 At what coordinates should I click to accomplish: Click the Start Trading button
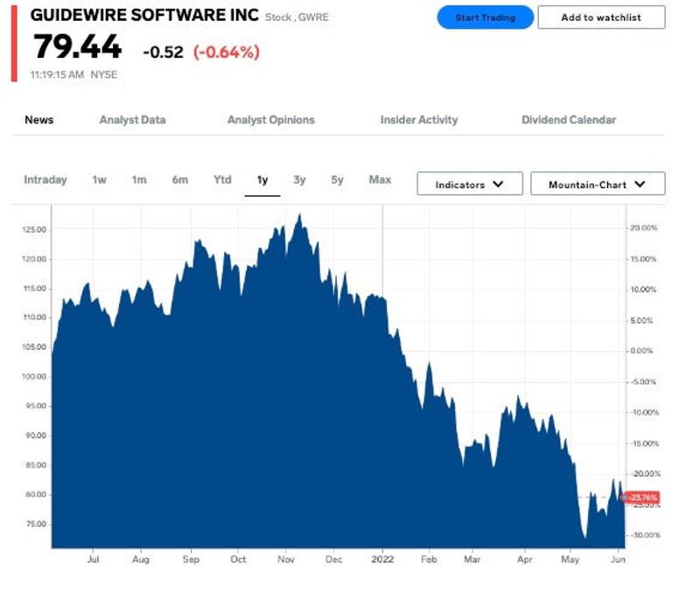(485, 17)
